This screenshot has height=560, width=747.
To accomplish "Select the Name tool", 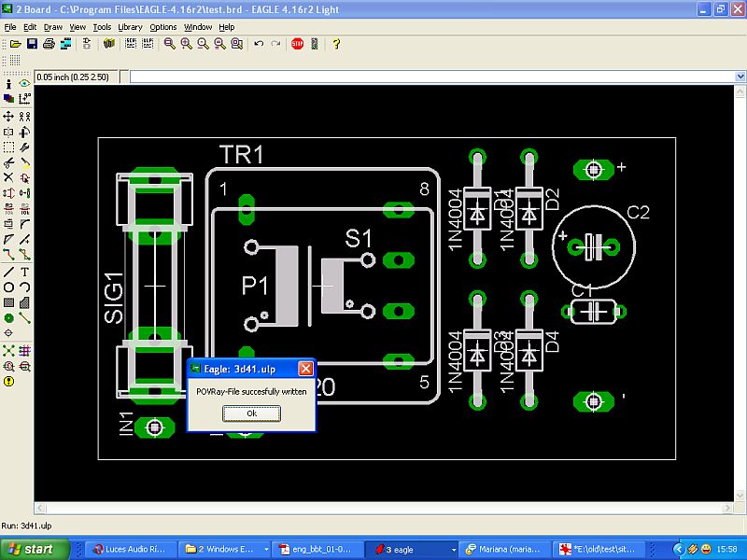I will click(8, 208).
